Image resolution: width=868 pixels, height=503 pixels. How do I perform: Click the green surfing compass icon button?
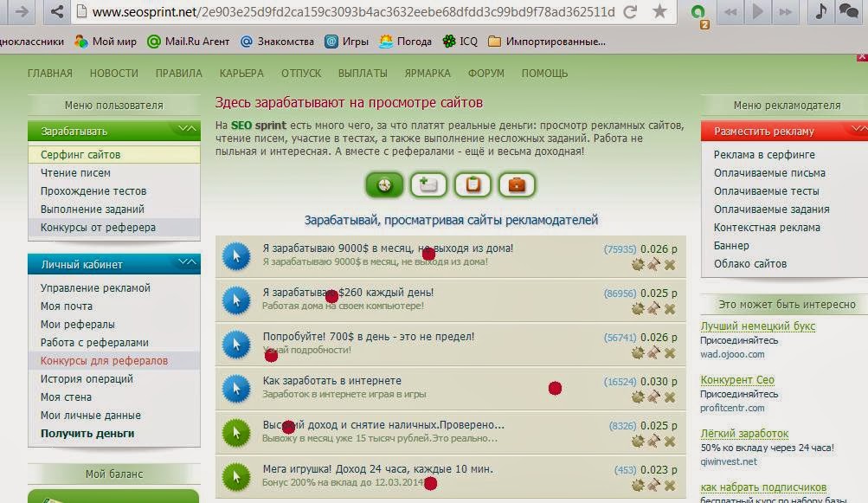tap(384, 185)
